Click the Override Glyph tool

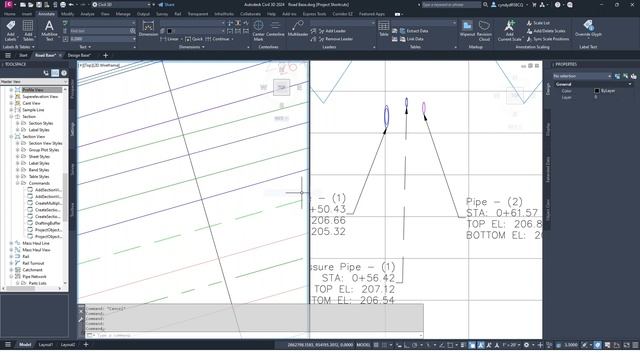[588, 29]
